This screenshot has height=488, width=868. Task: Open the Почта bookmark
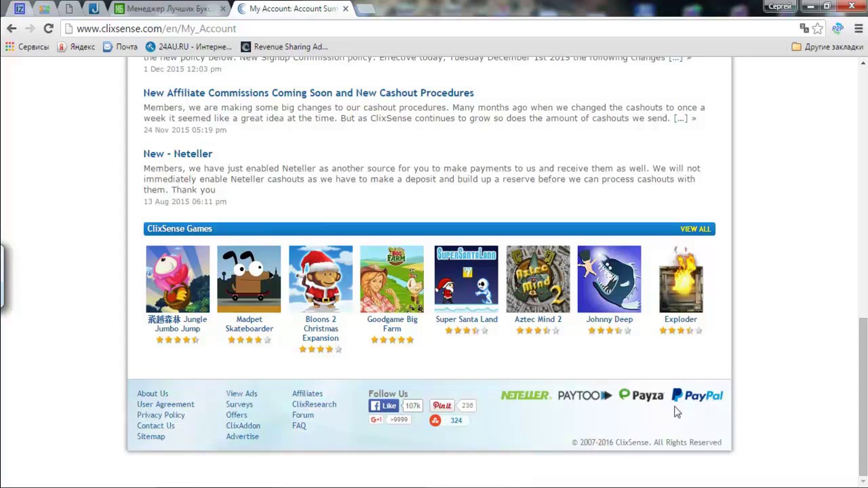pyautogui.click(x=120, y=47)
